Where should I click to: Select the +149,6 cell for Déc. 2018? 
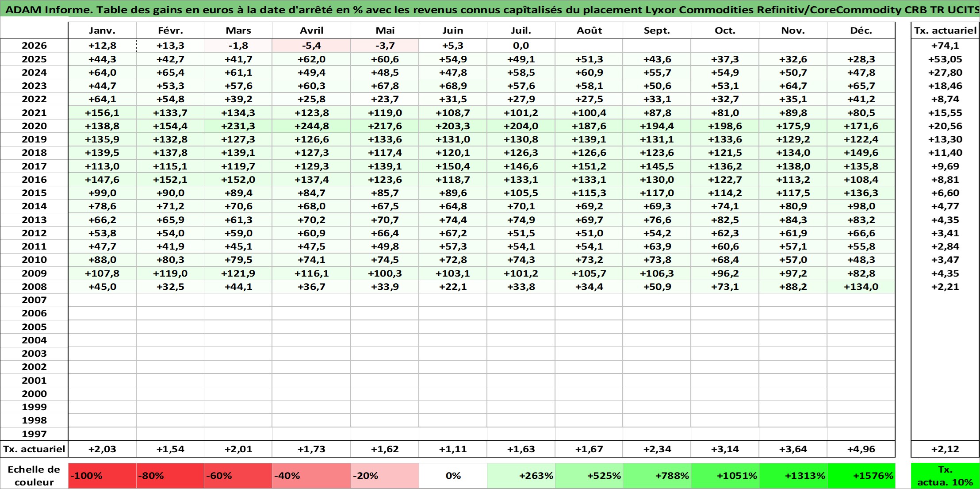tap(861, 153)
